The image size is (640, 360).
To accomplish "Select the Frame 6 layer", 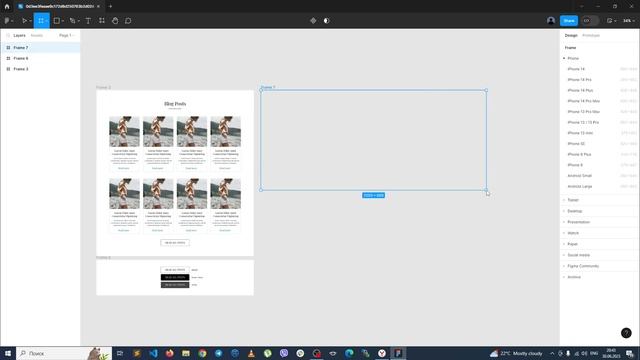I will click(x=40, y=58).
